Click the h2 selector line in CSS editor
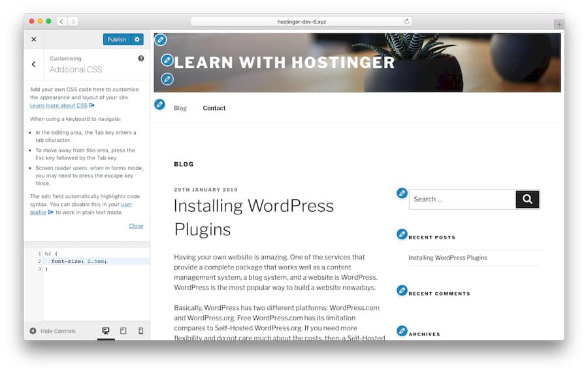 97,254
